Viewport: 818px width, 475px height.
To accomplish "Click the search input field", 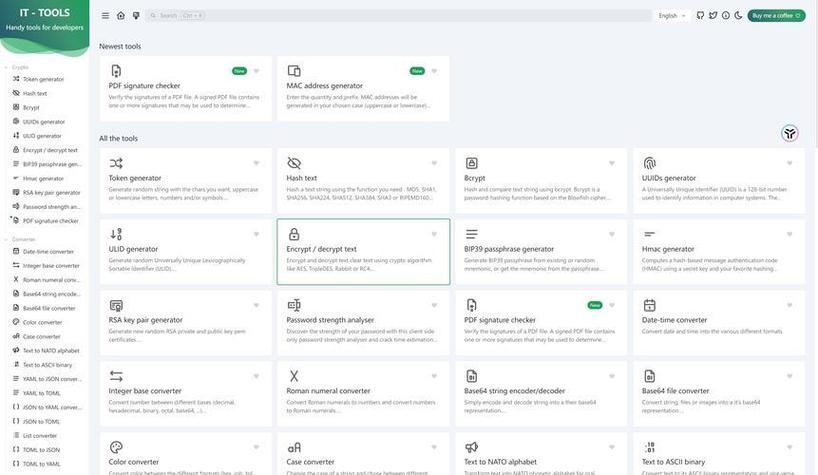I will [x=399, y=16].
